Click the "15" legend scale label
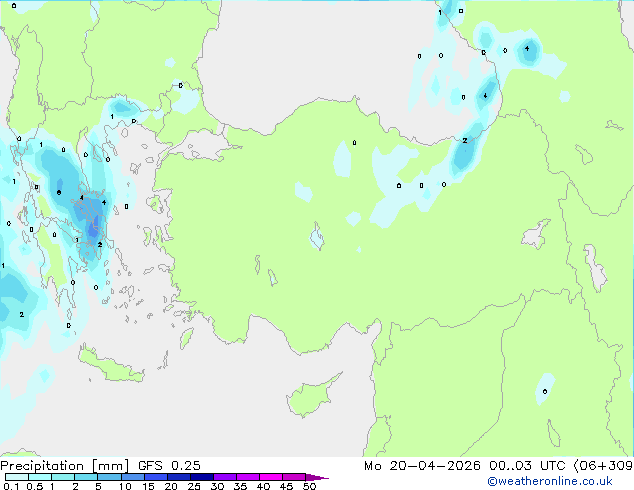The width and height of the screenshot is (634, 490). click(x=148, y=486)
